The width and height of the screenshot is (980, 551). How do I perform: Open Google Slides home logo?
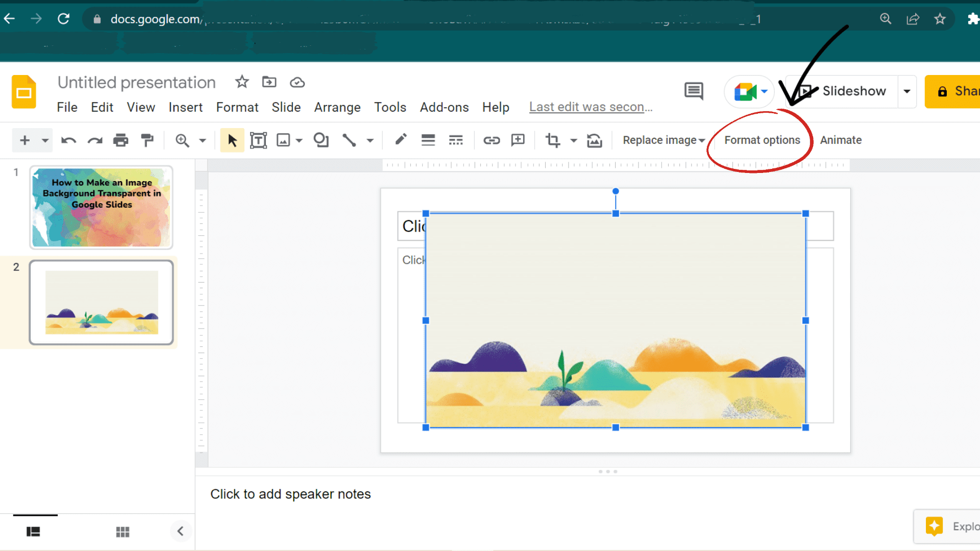[x=24, y=92]
